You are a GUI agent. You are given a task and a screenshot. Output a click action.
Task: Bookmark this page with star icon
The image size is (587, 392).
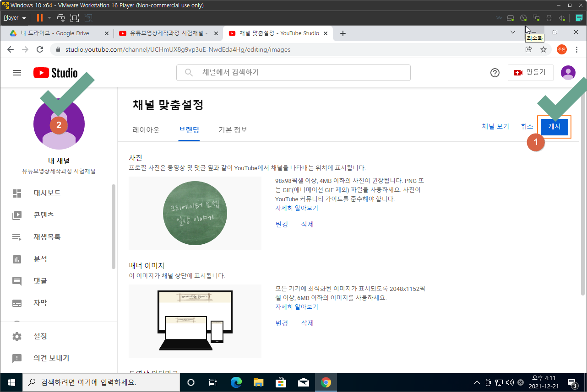pos(544,49)
